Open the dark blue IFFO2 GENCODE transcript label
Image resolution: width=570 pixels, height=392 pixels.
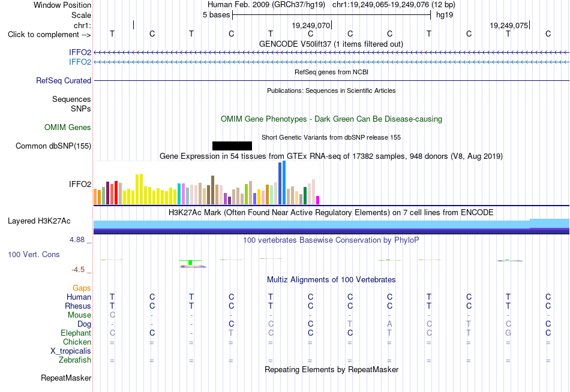[80, 52]
